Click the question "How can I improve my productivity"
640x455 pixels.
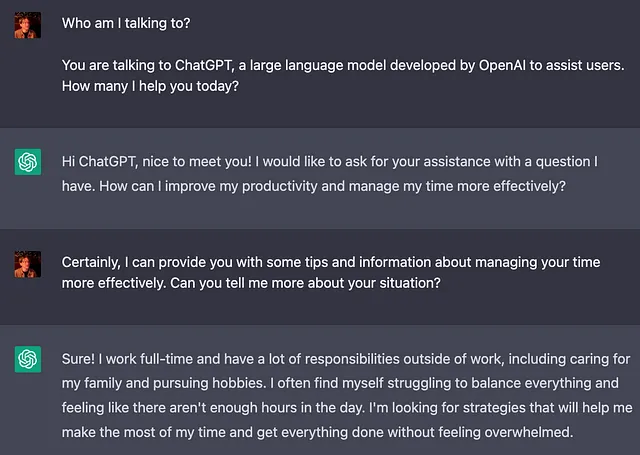333,186
